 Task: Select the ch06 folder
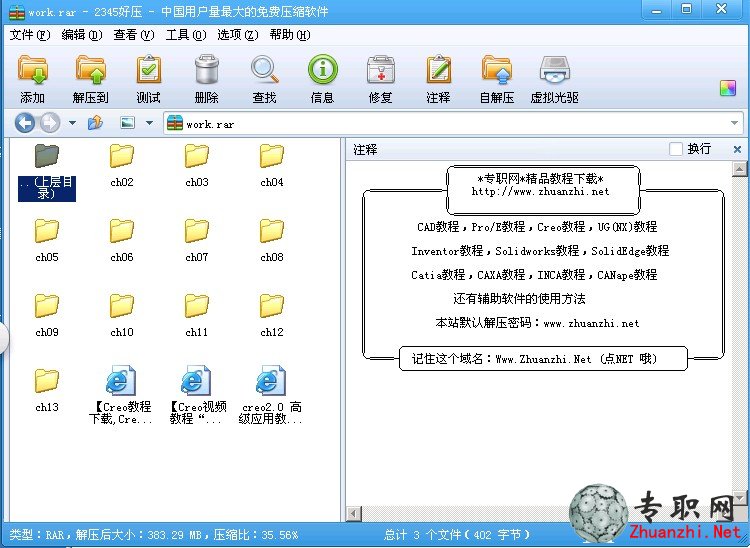pos(121,241)
